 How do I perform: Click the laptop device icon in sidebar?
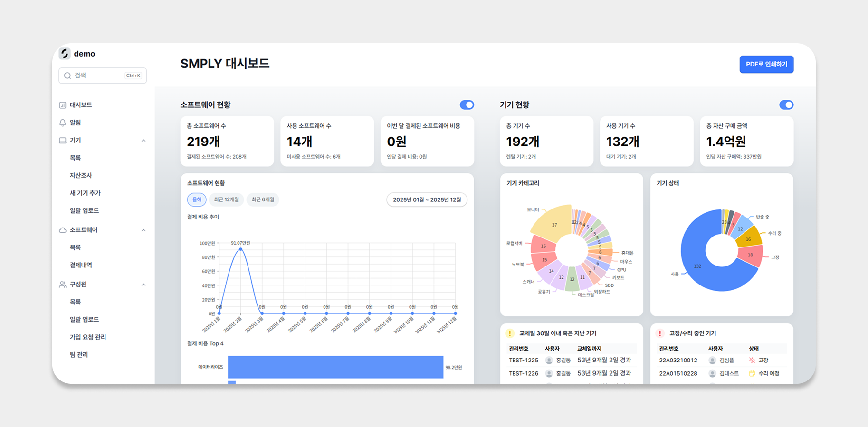click(x=63, y=141)
